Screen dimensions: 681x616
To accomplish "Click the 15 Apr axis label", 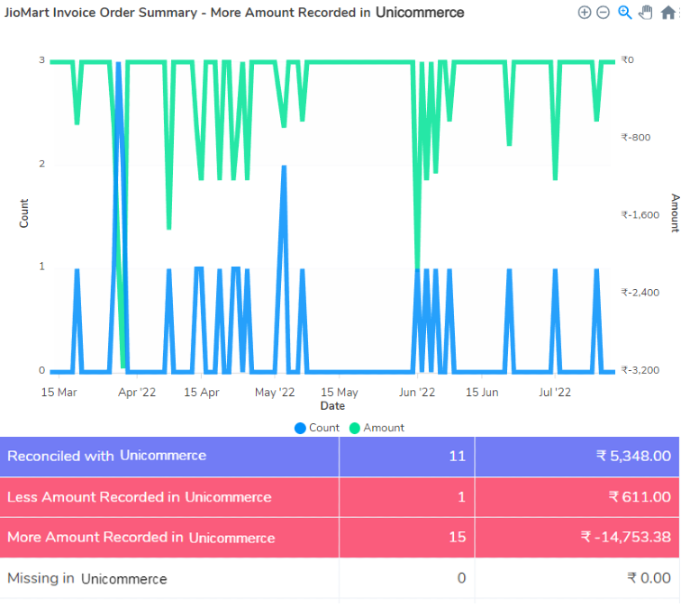I will tap(202, 393).
